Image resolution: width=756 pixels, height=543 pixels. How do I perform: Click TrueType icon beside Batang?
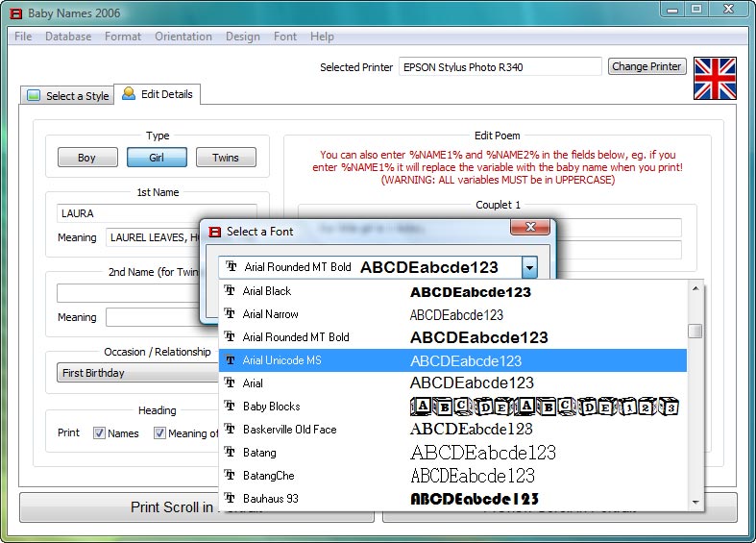[230, 452]
